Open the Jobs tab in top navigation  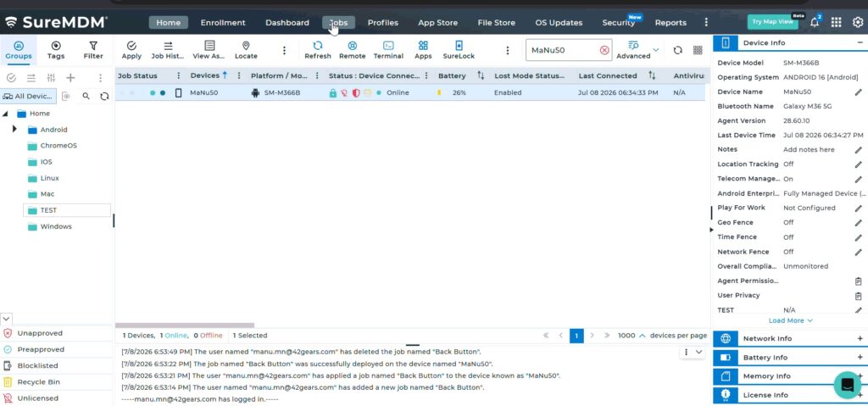[339, 23]
